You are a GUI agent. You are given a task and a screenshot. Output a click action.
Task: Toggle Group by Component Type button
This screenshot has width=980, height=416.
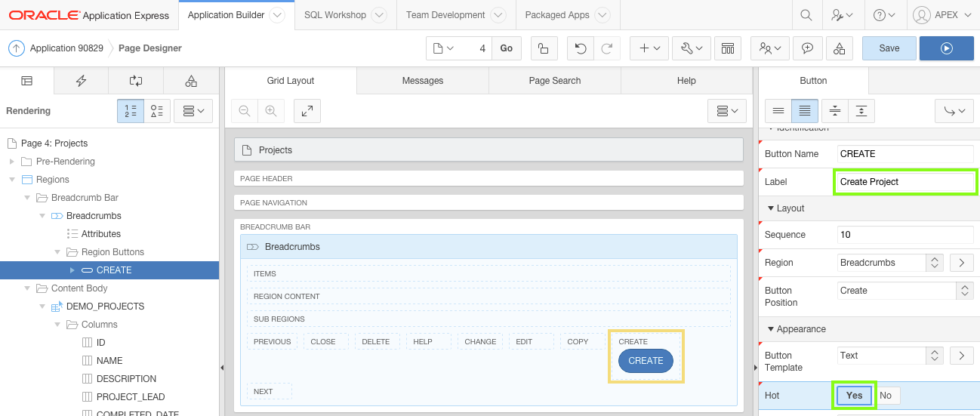(x=157, y=111)
